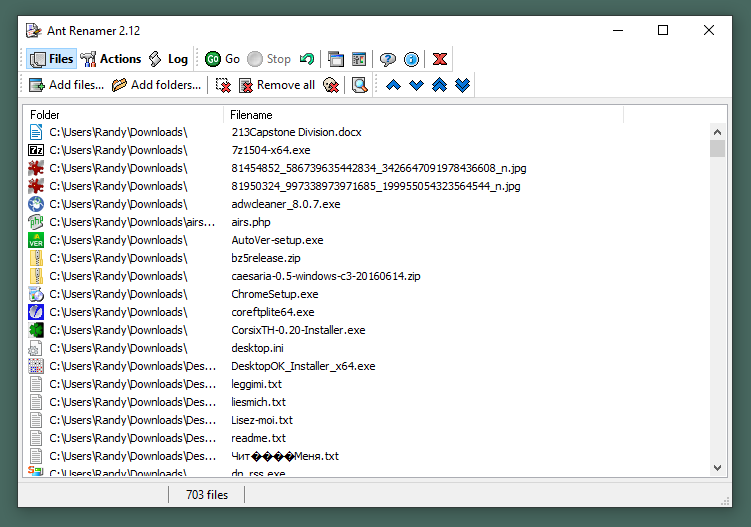This screenshot has height=527, width=751.
Task: Click AutoVer green icon in list
Action: [x=36, y=240]
